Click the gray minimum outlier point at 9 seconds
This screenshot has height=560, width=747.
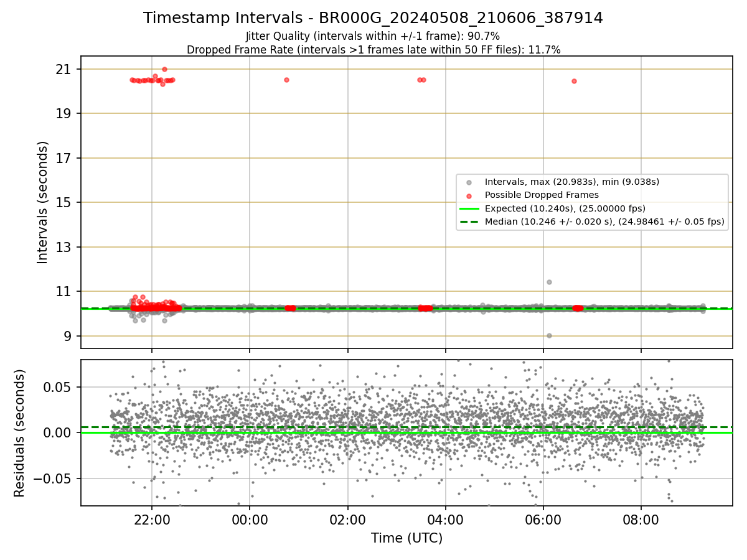549,335
